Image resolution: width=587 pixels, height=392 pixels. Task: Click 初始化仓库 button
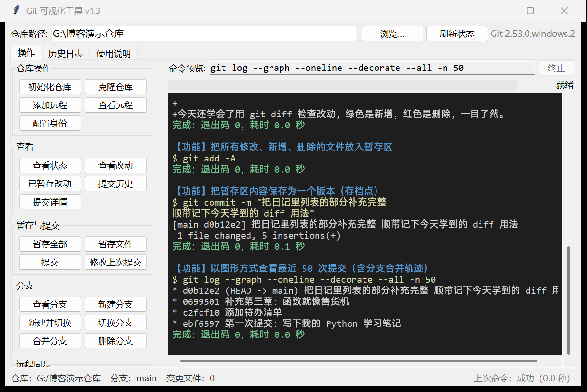pos(50,87)
